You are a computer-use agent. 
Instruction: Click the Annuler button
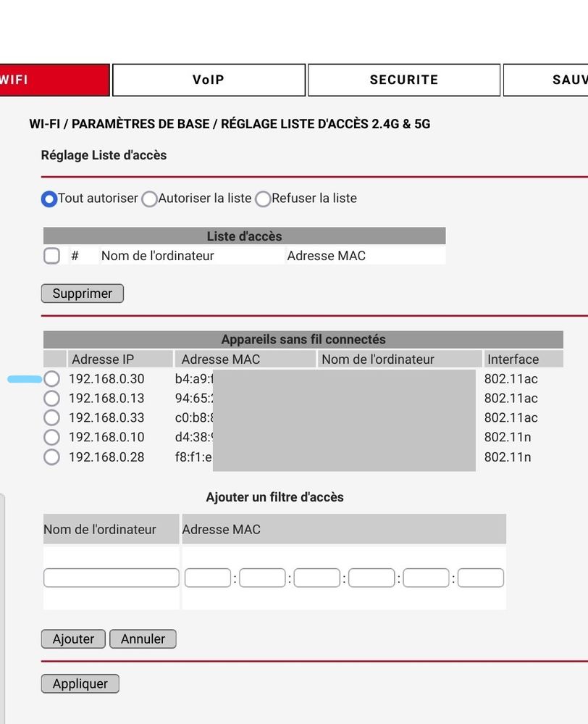tap(143, 638)
